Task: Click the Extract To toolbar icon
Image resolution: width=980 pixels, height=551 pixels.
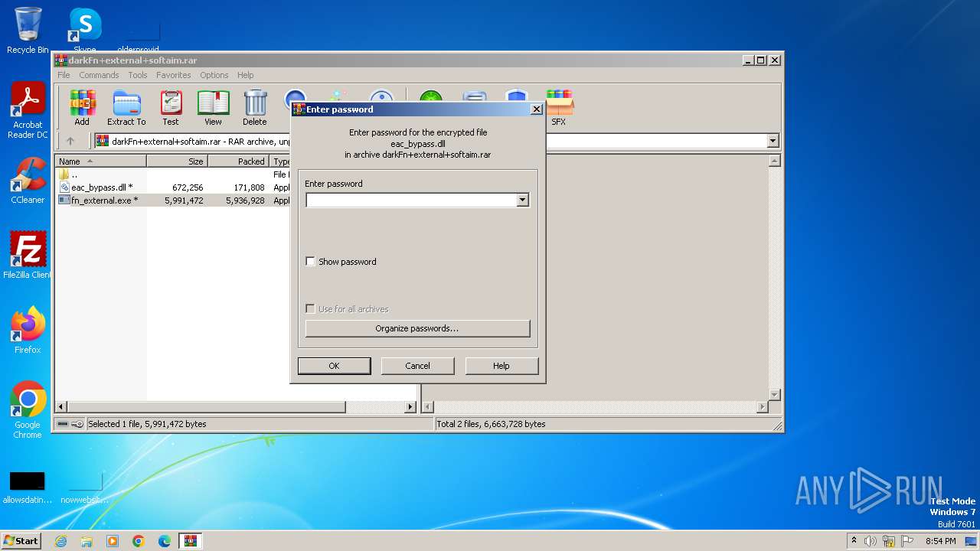Action: click(126, 108)
